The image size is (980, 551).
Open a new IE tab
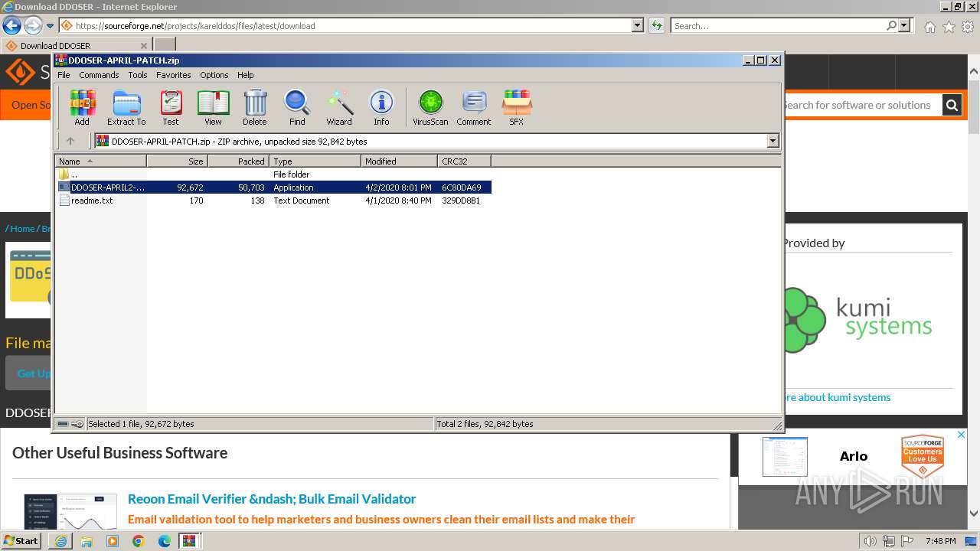coord(165,45)
